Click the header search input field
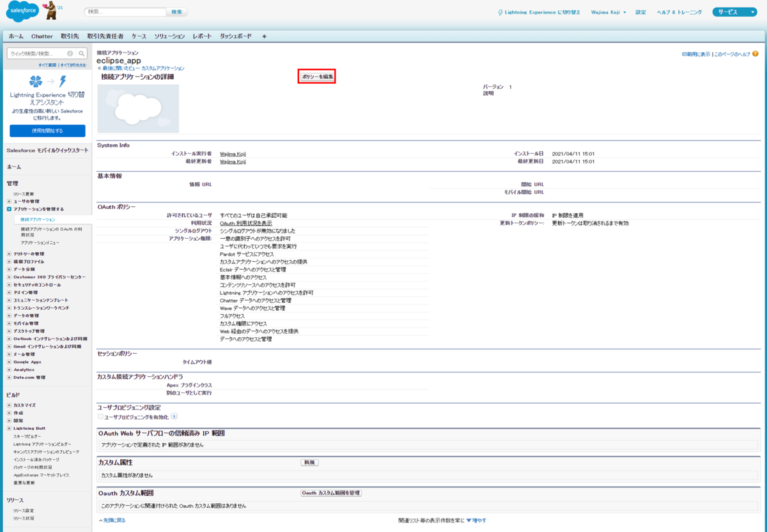This screenshot has width=767, height=532. coord(125,12)
